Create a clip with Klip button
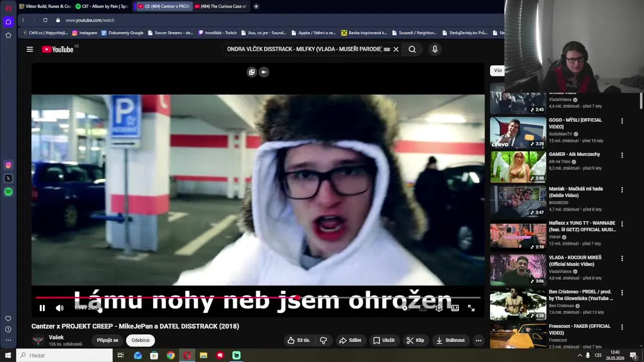Screen dimensions: 644x362 [416, 340]
